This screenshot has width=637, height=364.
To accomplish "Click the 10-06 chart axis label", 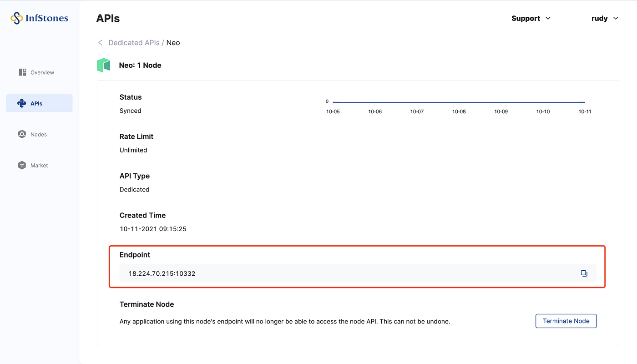I will coord(375,111).
